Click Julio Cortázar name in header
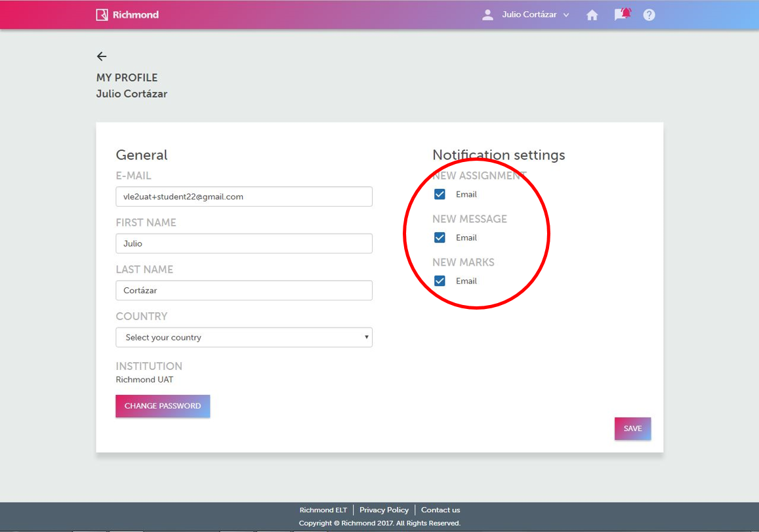Viewport: 759px width, 532px height. [x=529, y=14]
